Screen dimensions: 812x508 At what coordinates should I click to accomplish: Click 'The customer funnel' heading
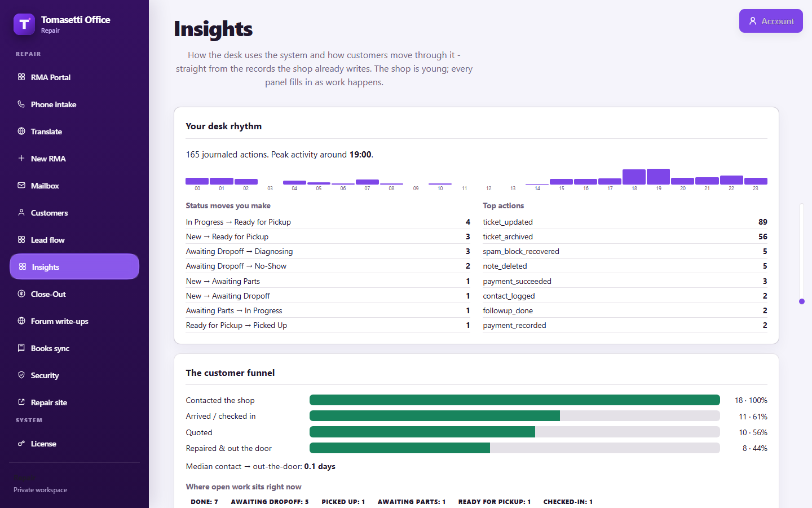point(230,373)
